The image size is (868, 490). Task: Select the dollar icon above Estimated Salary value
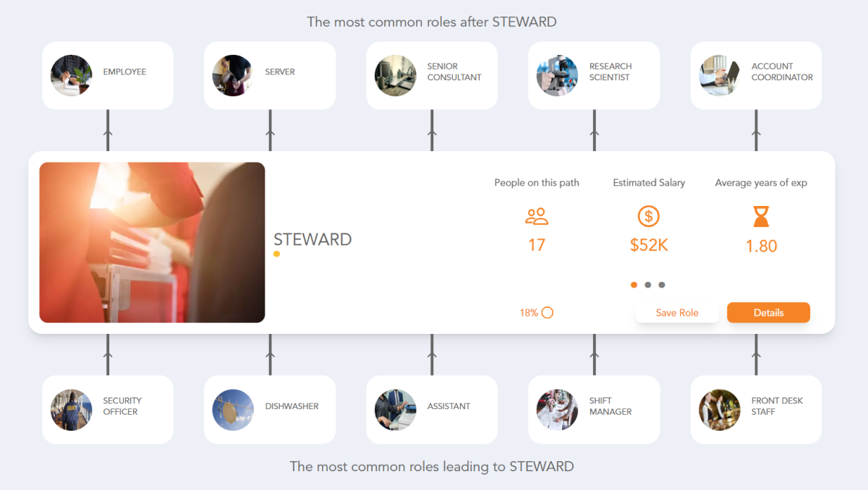(649, 216)
